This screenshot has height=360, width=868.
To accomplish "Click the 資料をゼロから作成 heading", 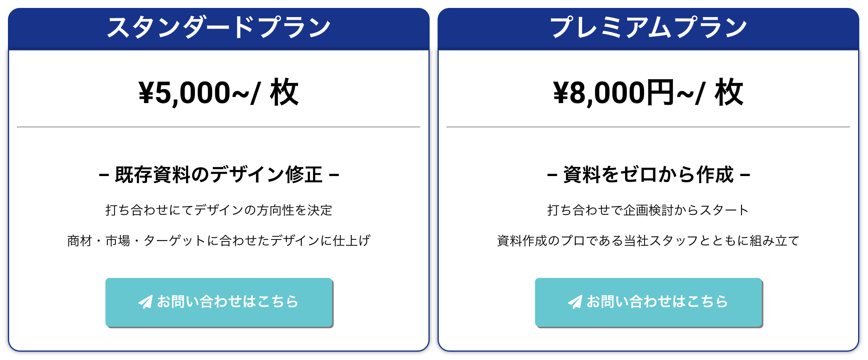I will pyautogui.click(x=648, y=175).
